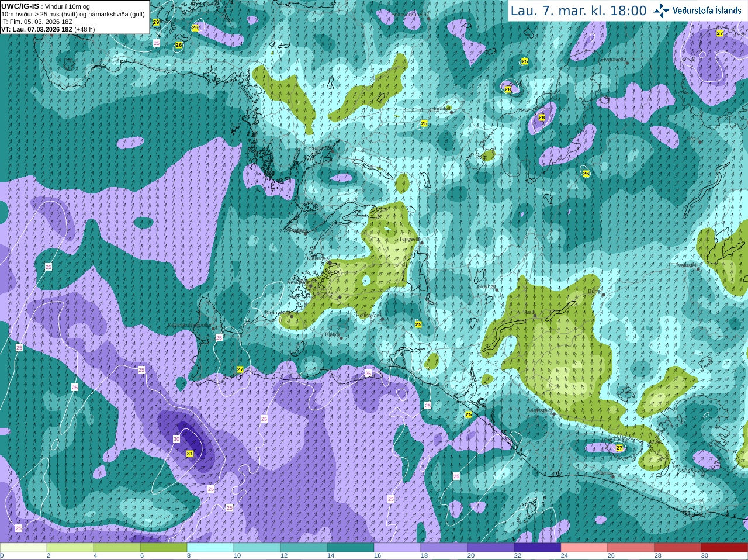Click the Hæll station label
Image resolution: width=748 pixels, height=560 pixels.
click(x=529, y=313)
